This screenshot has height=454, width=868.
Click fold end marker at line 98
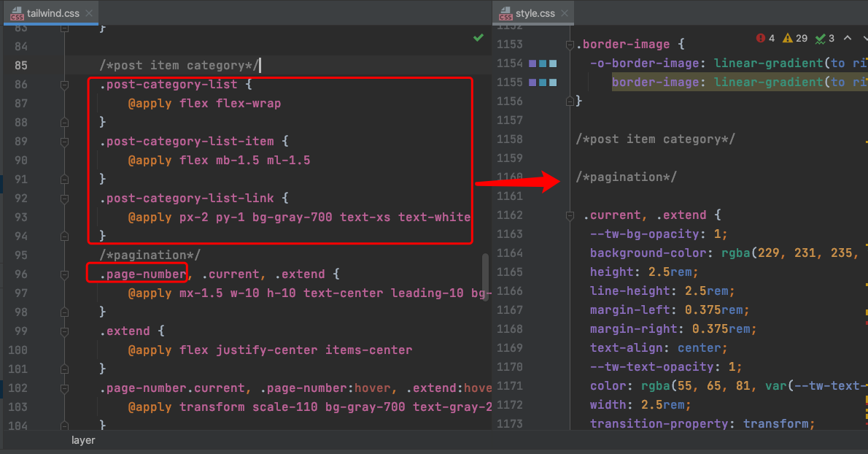65,312
